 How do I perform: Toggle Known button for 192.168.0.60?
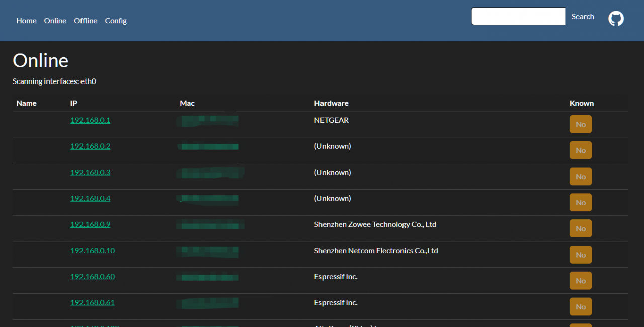tap(581, 281)
